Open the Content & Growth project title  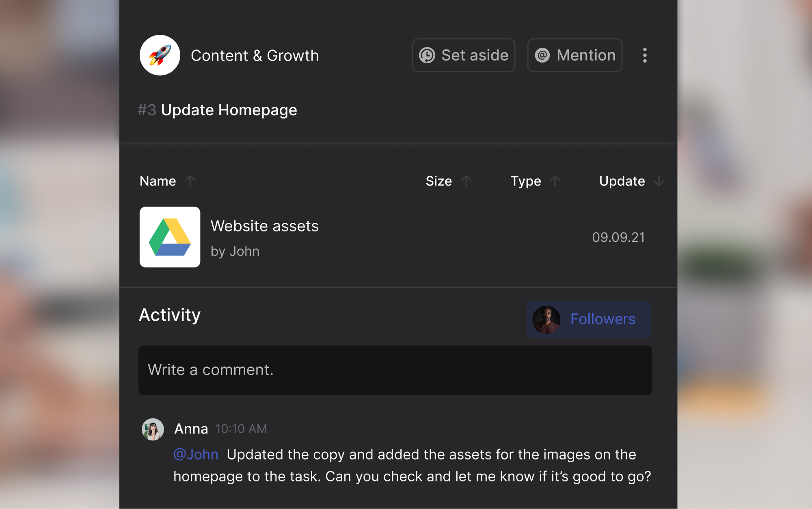[x=255, y=55]
